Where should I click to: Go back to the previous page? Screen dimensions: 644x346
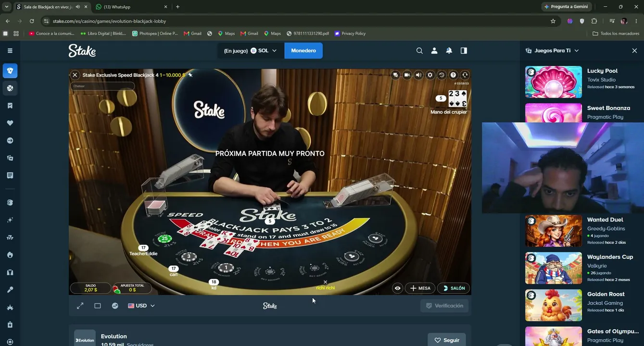pyautogui.click(x=7, y=21)
